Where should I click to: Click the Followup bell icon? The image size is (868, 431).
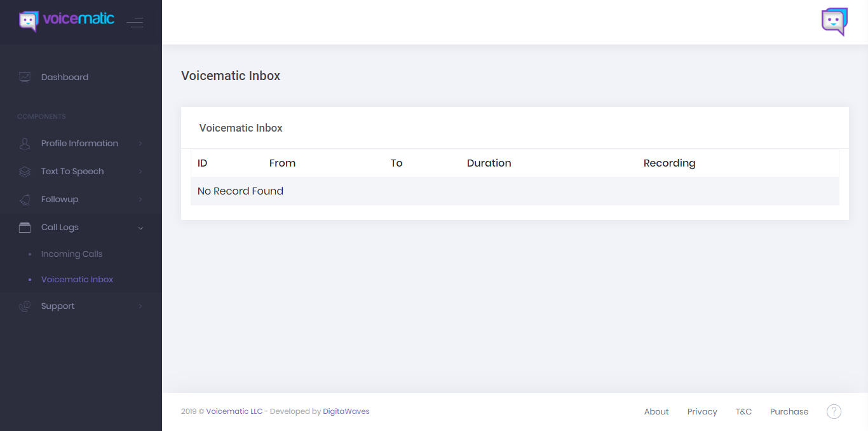(25, 200)
